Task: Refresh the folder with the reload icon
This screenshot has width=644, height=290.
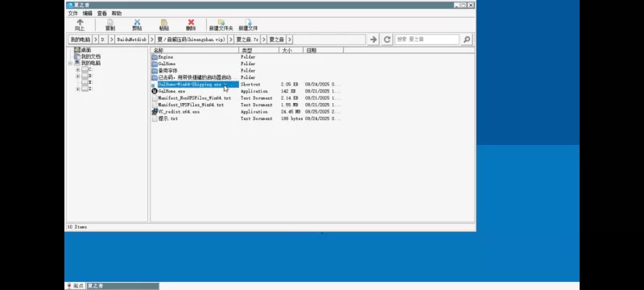Action: [x=386, y=39]
